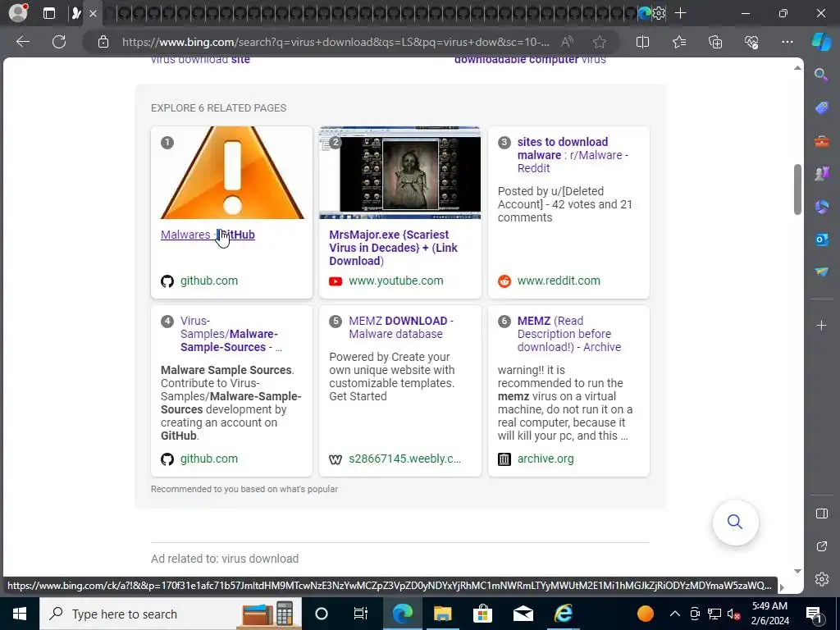
Task: Open Cortana circle on taskbar
Action: click(x=322, y=614)
